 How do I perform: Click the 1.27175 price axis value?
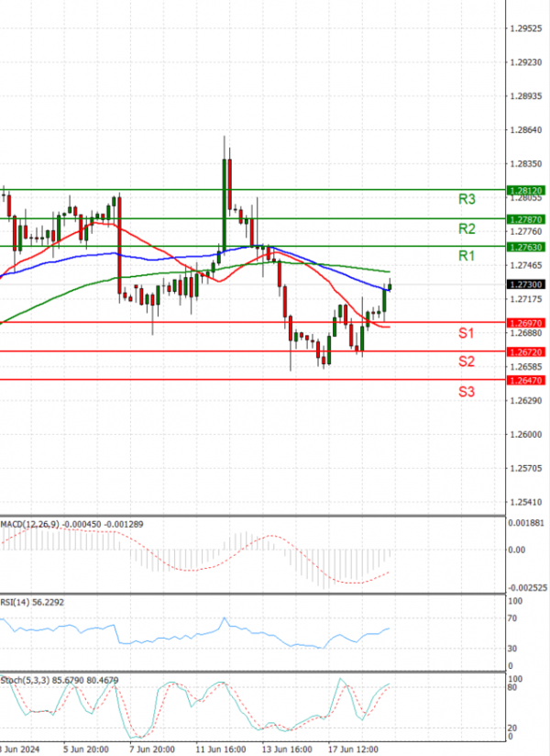[526, 299]
